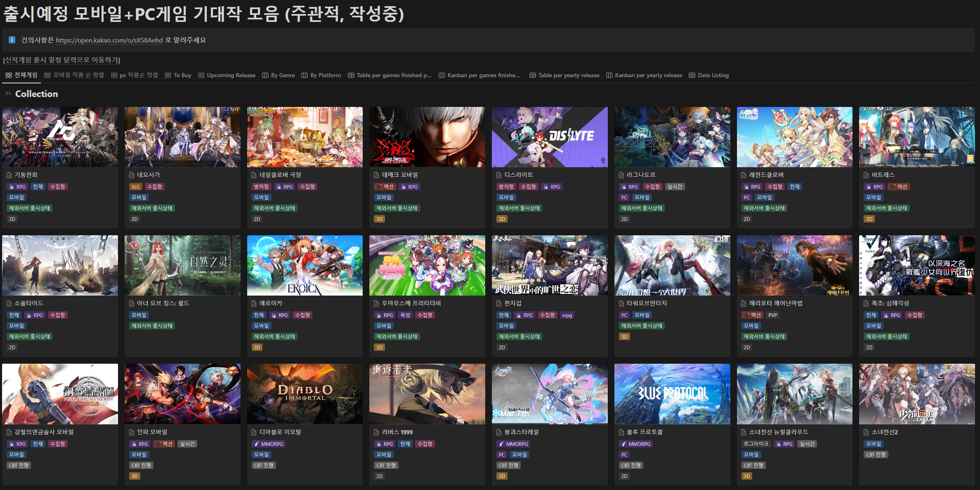This screenshot has height=490, width=980.
Task: Open the Eroica card image
Action: pyautogui.click(x=305, y=265)
